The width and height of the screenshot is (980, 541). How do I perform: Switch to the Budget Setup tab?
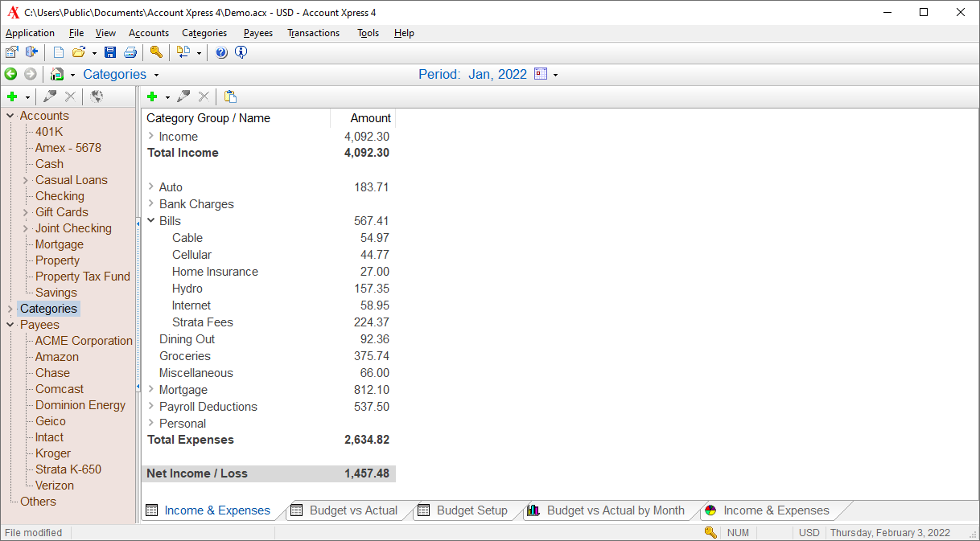coord(471,510)
